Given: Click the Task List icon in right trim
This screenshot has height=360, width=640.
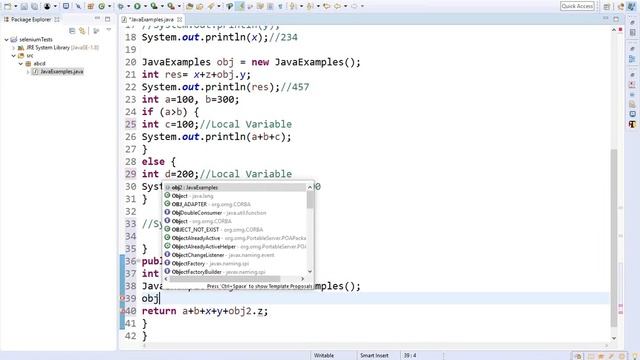Looking at the screenshot, I should (x=632, y=32).
